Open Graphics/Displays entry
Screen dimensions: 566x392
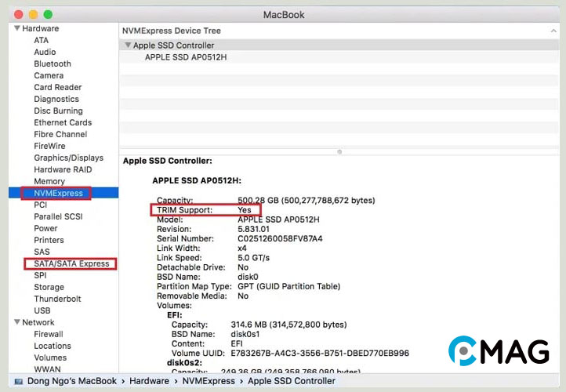tap(68, 158)
